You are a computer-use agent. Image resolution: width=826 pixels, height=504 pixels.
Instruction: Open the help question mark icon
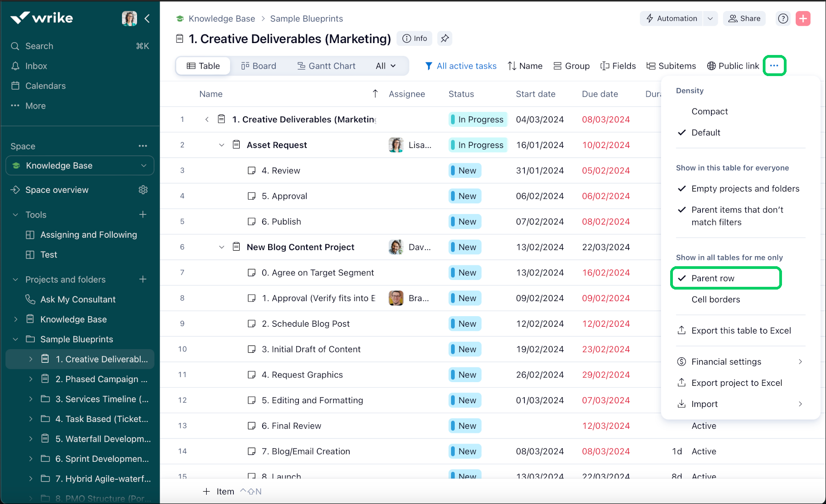tap(783, 18)
